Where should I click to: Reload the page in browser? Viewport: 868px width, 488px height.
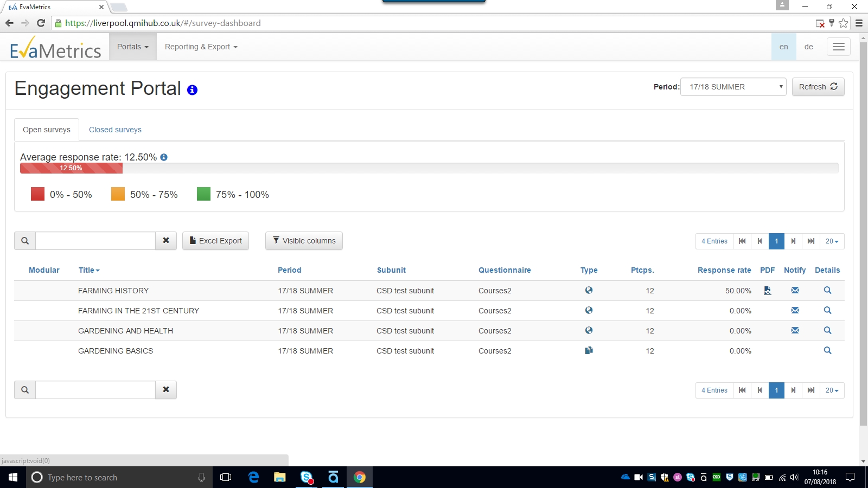coord(41,23)
